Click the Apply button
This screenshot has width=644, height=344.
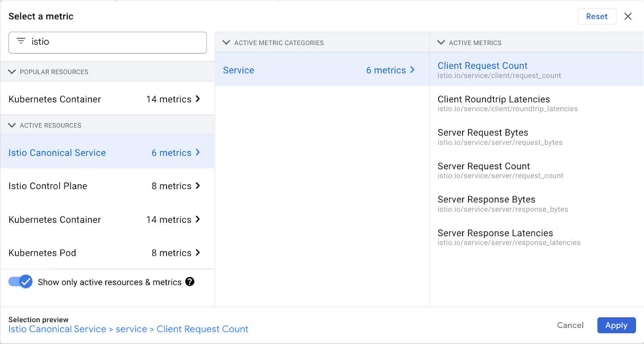coord(616,325)
